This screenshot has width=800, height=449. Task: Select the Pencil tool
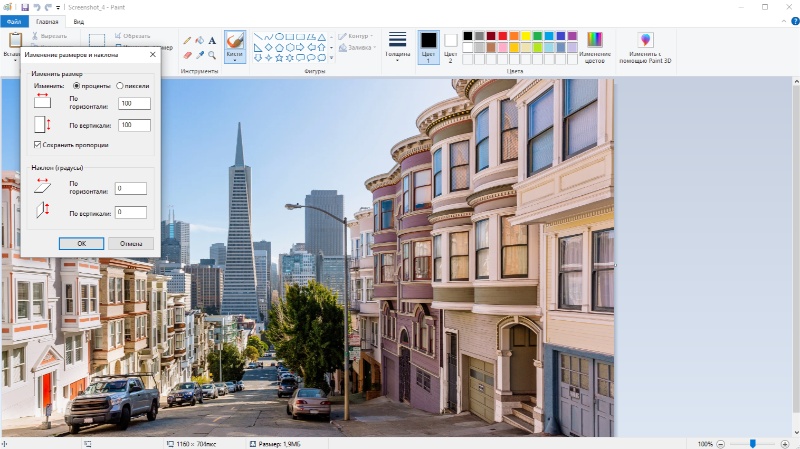(187, 40)
